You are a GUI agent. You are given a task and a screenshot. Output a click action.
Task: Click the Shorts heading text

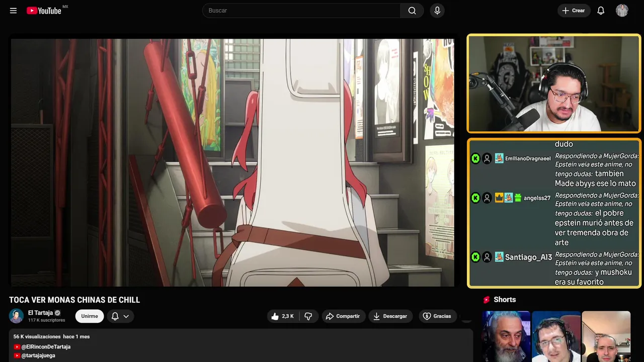[x=505, y=300]
